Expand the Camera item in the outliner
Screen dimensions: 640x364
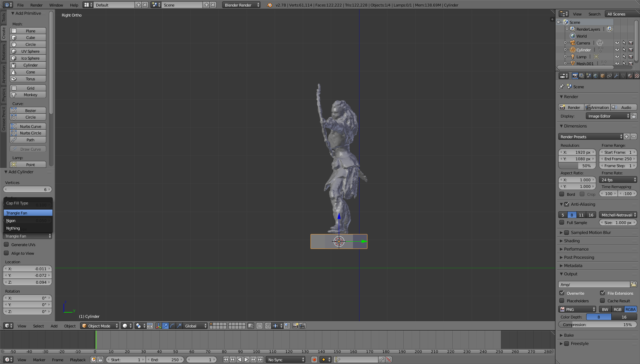pos(565,43)
